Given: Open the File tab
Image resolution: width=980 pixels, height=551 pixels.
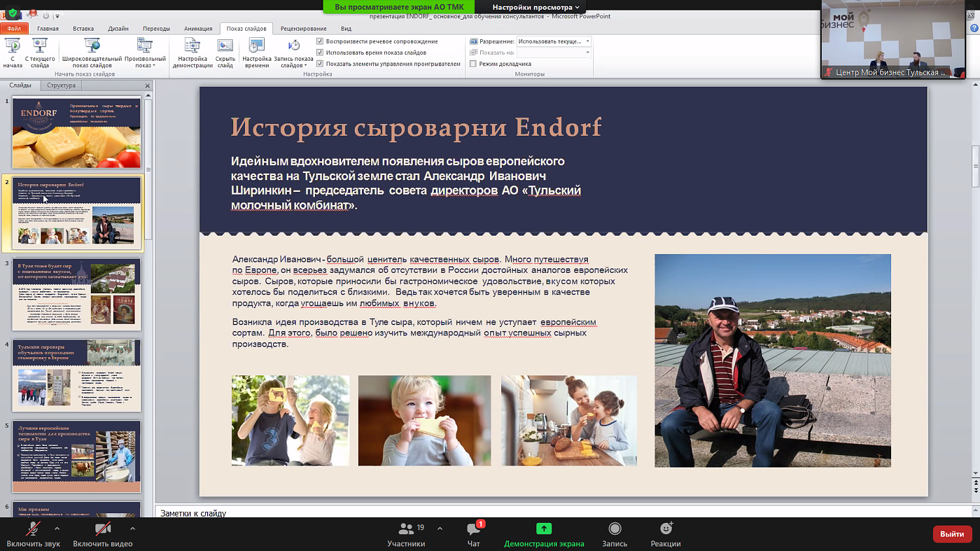Looking at the screenshot, I should pos(14,29).
